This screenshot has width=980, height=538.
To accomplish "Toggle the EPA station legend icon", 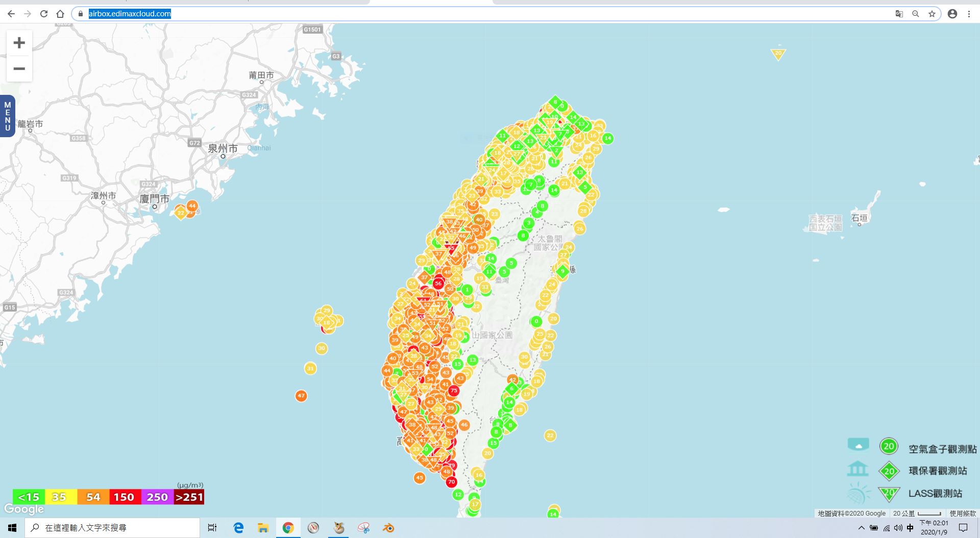I will [x=857, y=469].
